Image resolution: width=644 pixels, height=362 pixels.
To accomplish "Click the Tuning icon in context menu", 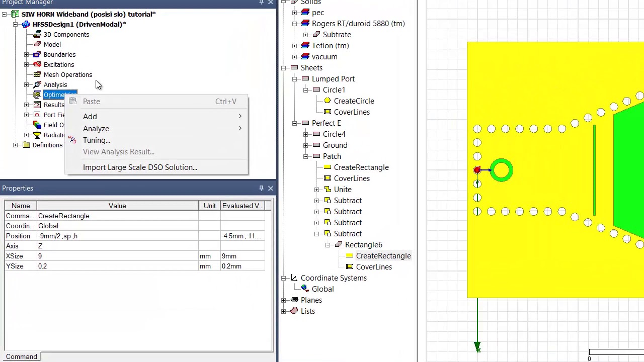I will pos(73,140).
